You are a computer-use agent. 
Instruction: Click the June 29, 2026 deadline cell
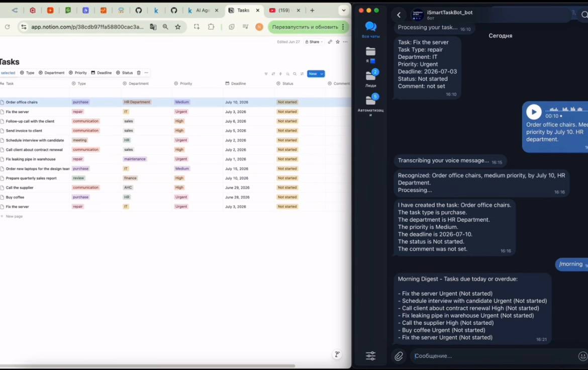[x=237, y=188]
